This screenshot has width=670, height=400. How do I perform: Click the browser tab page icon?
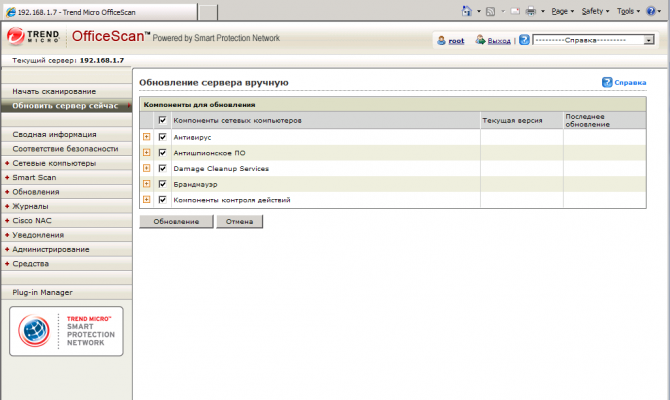11,12
